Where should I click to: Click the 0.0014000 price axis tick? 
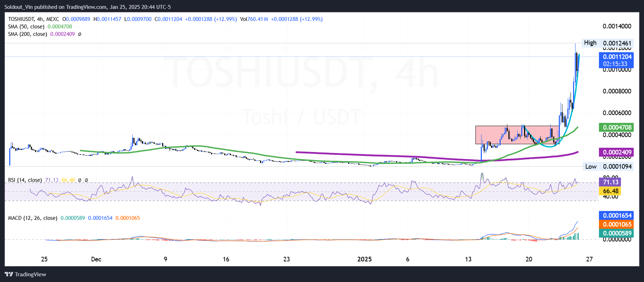[x=617, y=26]
